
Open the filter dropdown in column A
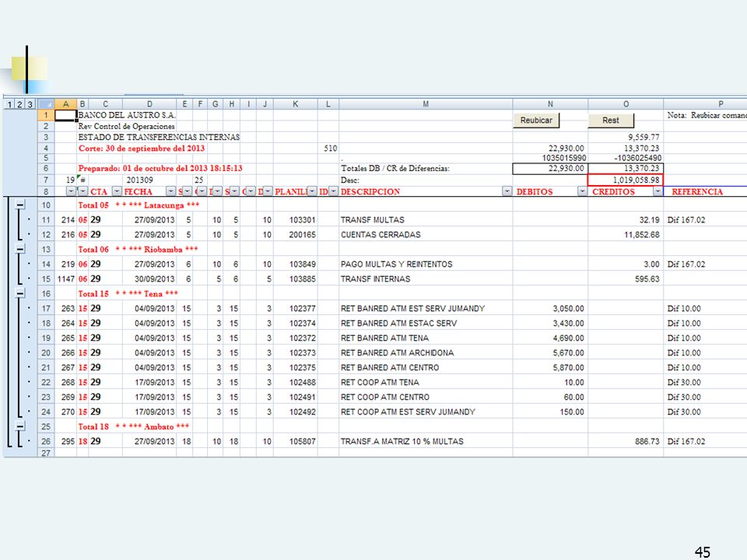(x=71, y=191)
